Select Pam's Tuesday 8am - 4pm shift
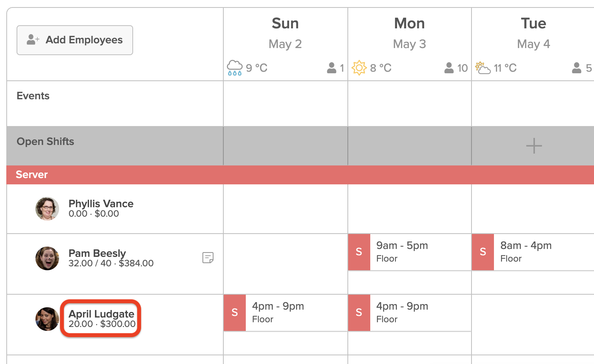 [533, 252]
